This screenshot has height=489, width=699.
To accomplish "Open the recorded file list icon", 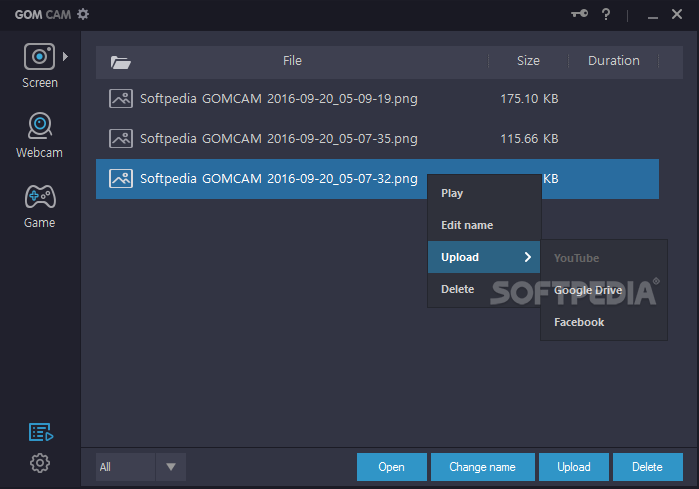I will (41, 432).
